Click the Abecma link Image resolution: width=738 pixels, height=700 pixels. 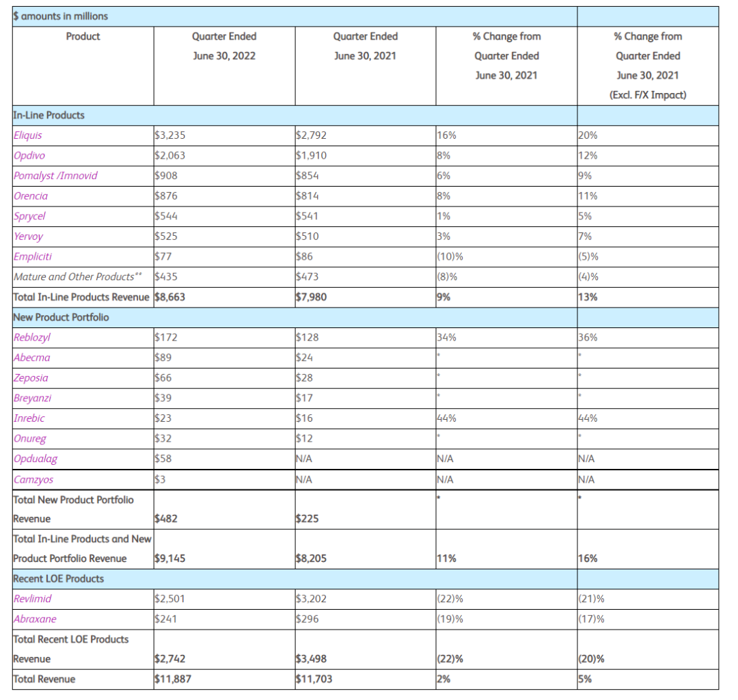click(31, 358)
